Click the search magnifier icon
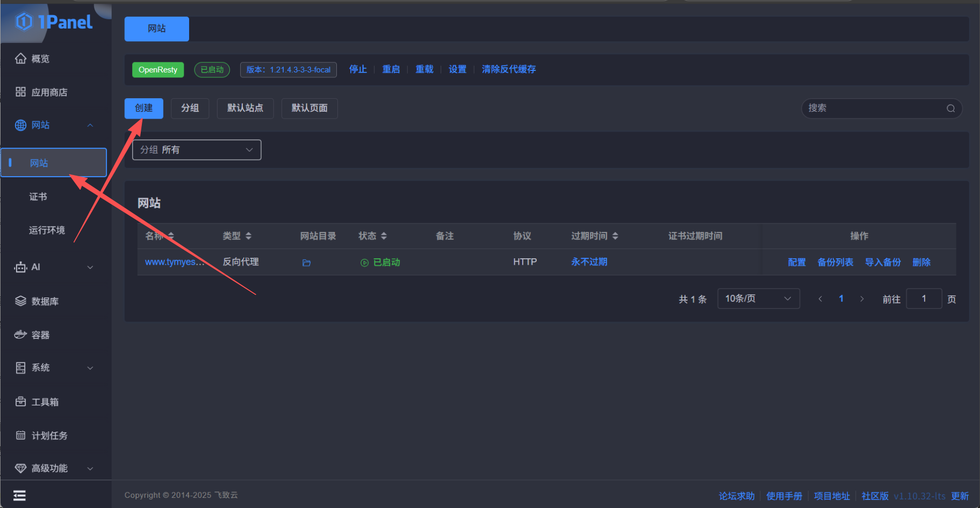The width and height of the screenshot is (980, 508). 950,108
